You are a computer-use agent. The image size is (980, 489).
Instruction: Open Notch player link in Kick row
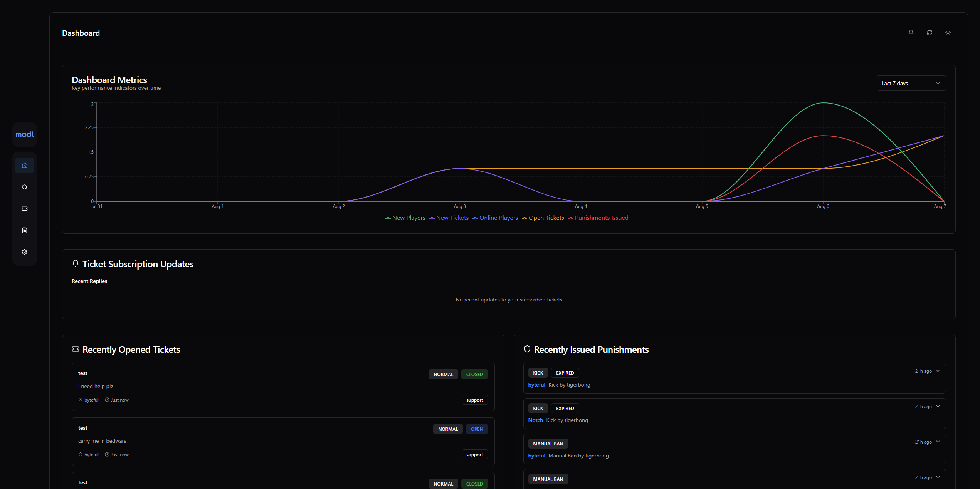coord(535,420)
